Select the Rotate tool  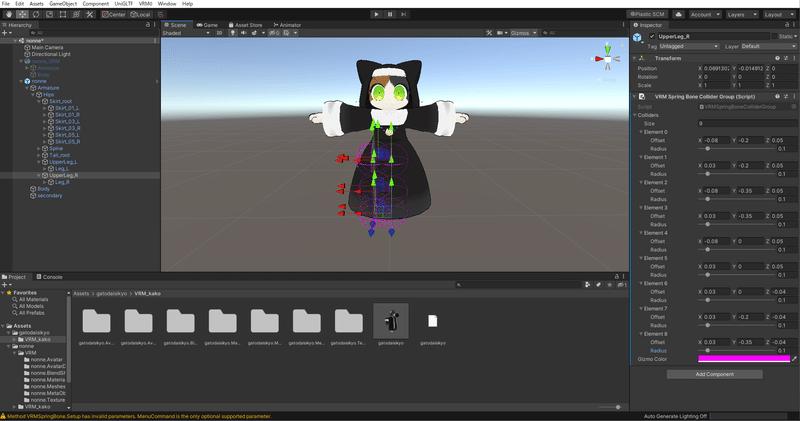[36, 14]
